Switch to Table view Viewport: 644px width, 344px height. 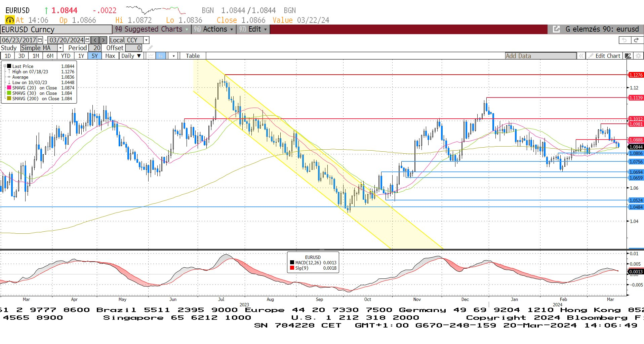pos(193,56)
